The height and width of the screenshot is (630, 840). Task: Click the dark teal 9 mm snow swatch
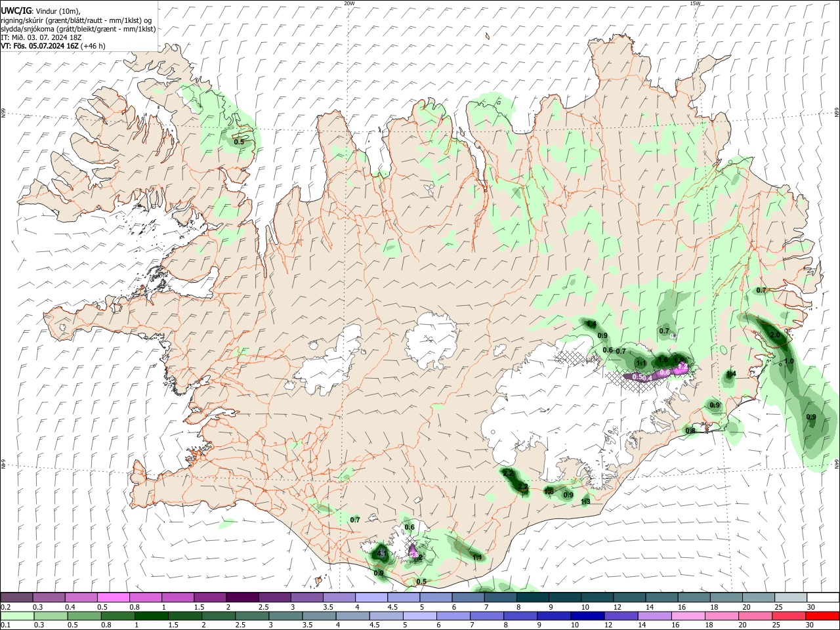click(x=564, y=598)
